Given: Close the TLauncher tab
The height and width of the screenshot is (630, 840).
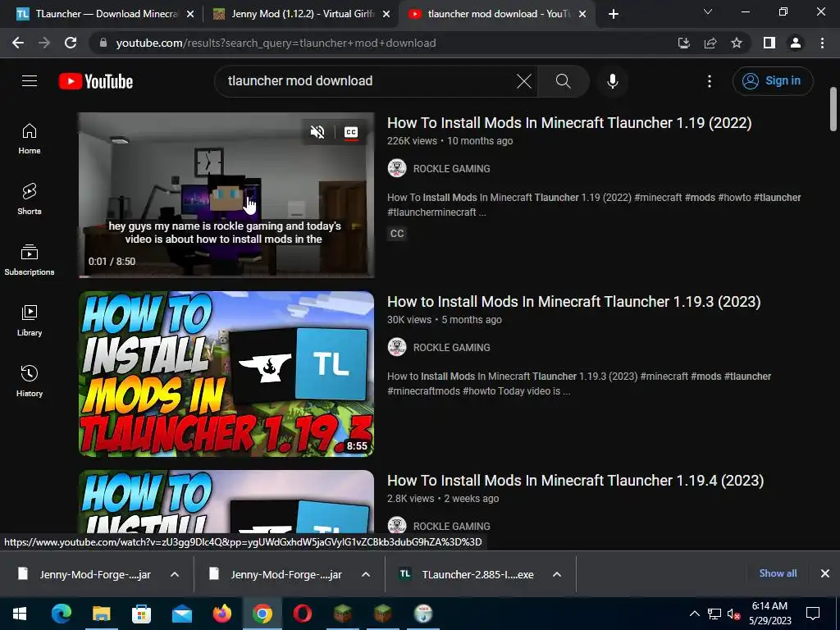Looking at the screenshot, I should tap(190, 15).
